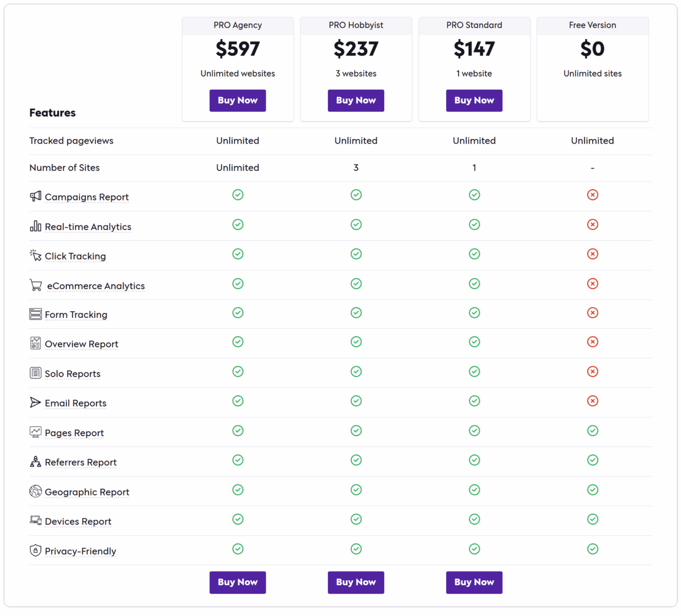Click the shield lock icon for Privacy-Friendly

(x=36, y=550)
